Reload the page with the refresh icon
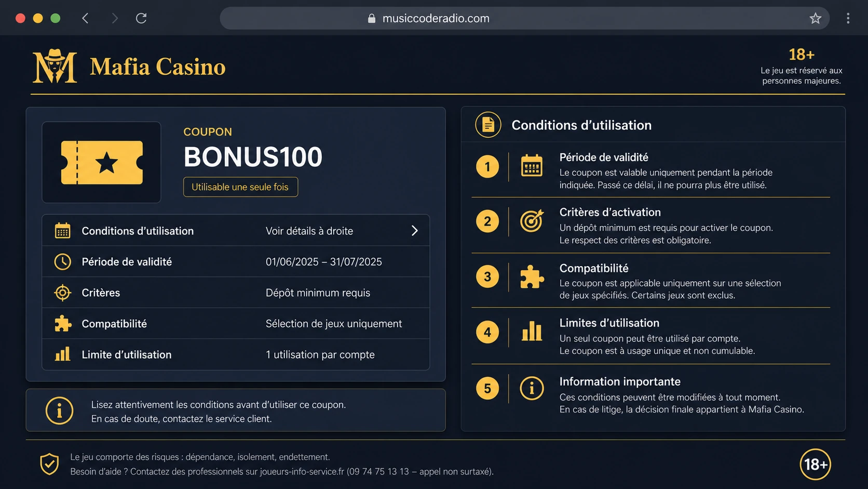This screenshot has width=868, height=489. coord(141,18)
